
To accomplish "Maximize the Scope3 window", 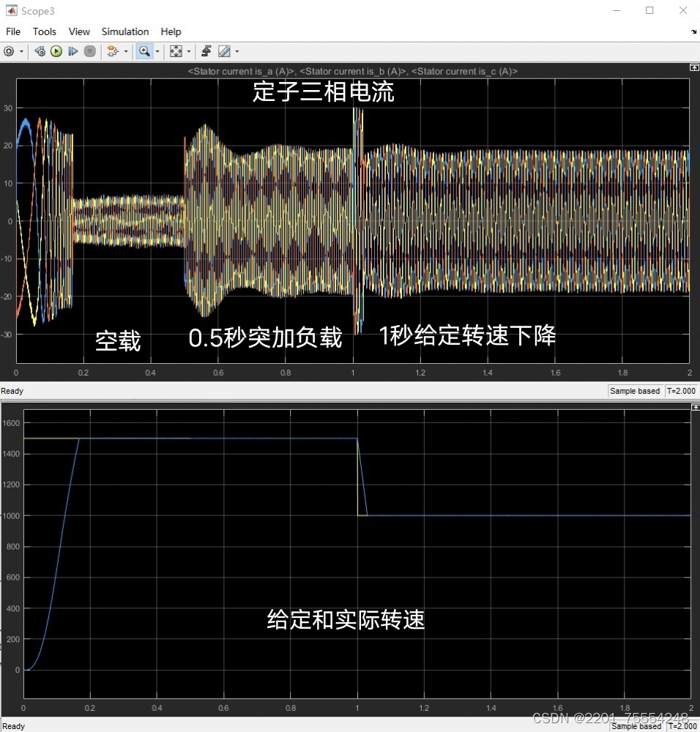I will (x=649, y=11).
